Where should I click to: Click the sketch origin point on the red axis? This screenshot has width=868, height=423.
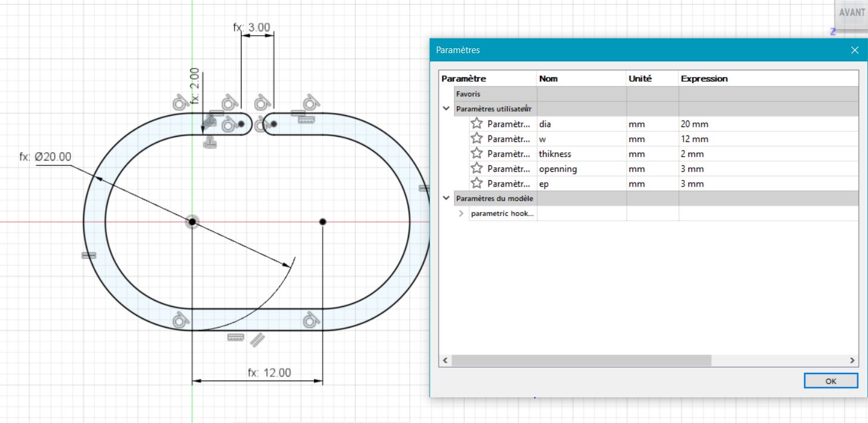192,222
